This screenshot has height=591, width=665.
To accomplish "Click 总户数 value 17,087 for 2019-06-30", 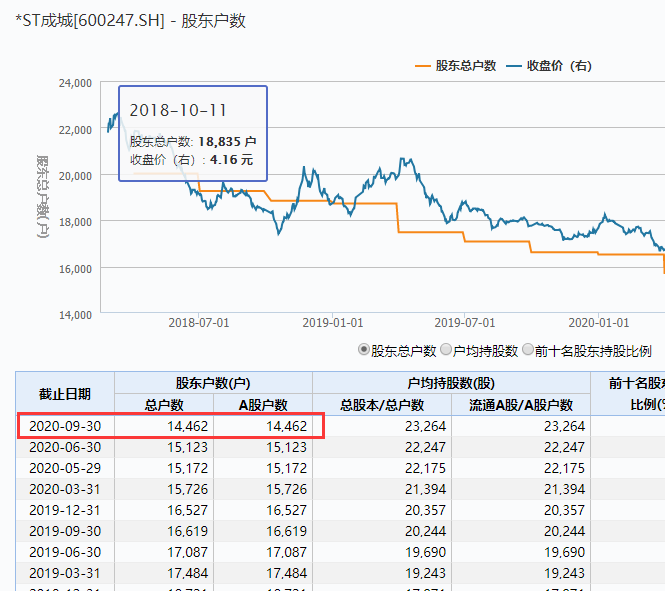I will pos(187,552).
